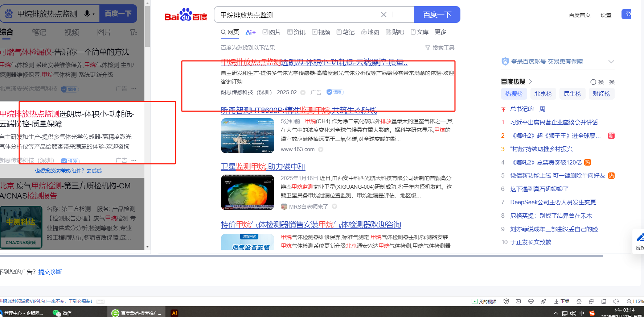Click the Baidu logo on desktop results
Image resolution: width=644 pixels, height=317 pixels.
(x=186, y=15)
